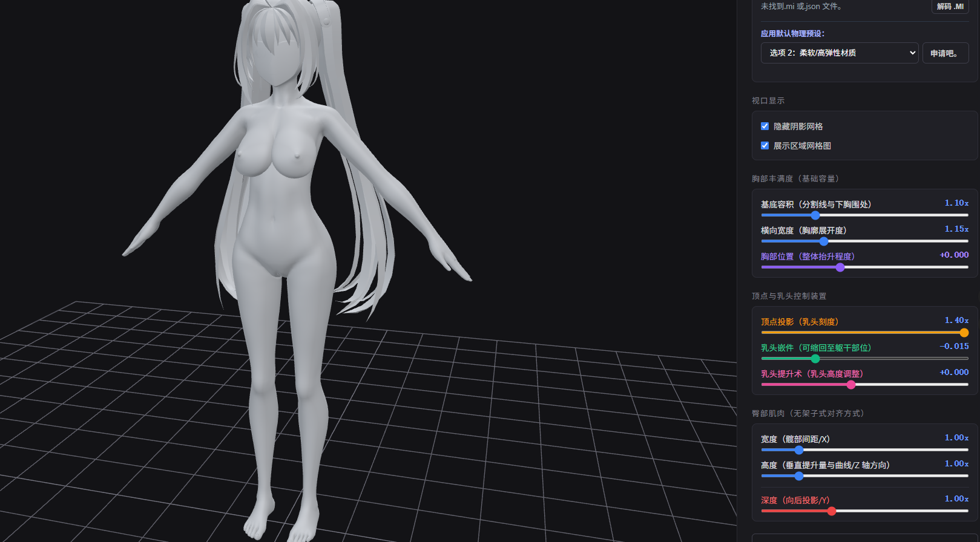Click the purple 胸部位置 slider handle
The width and height of the screenshot is (980, 542).
coord(840,267)
